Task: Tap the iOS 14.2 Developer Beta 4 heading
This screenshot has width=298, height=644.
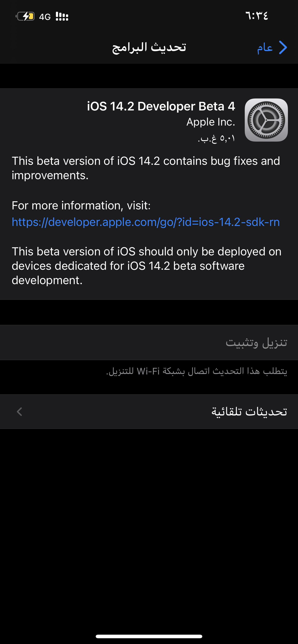Action: (161, 106)
